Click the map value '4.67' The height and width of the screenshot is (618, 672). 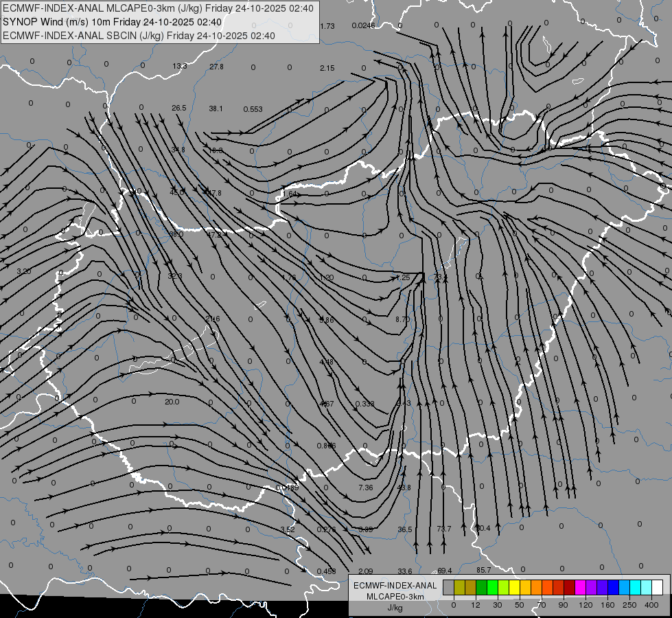tap(327, 404)
